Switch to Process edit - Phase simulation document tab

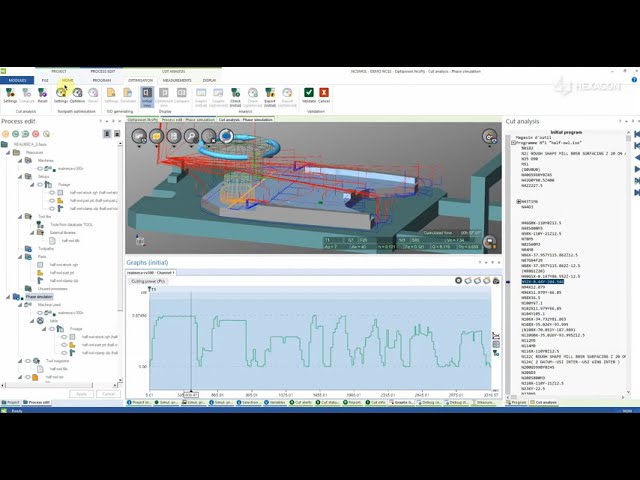point(188,120)
